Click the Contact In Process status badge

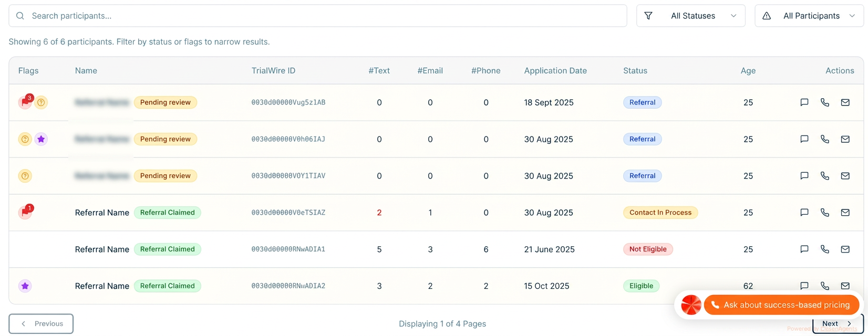click(x=660, y=213)
